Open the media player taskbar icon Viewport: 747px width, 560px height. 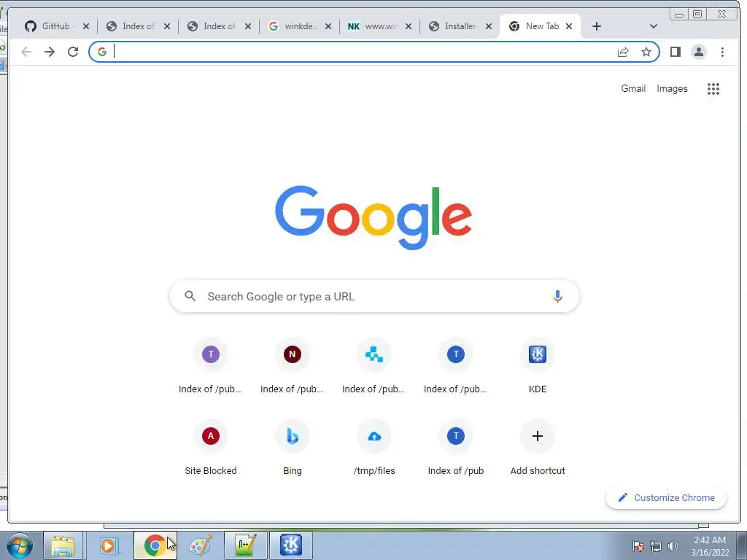pyautogui.click(x=108, y=545)
